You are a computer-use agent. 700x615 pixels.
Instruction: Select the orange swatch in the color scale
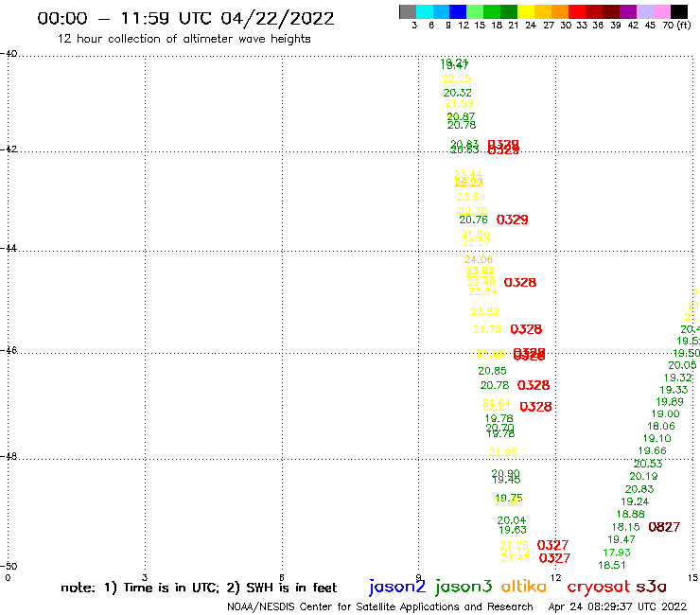[x=560, y=11]
